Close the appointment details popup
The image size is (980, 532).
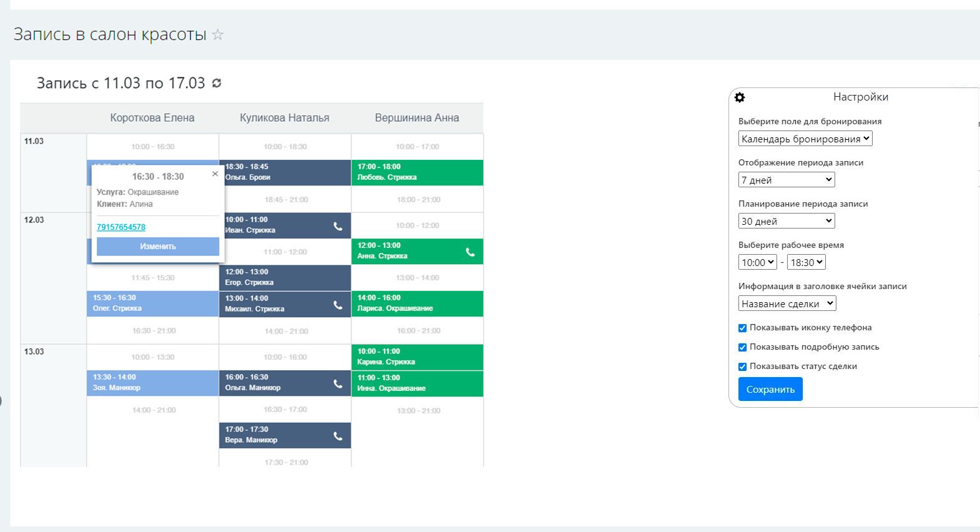point(215,174)
